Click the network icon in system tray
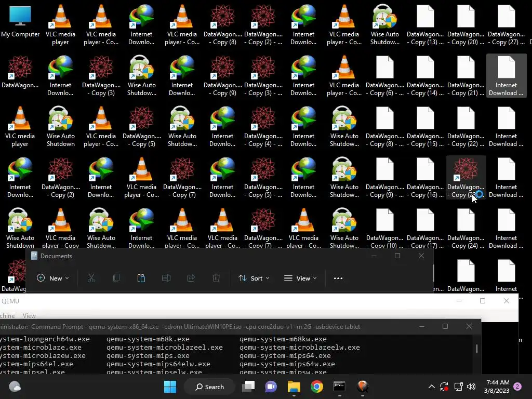Screen dimensions: 532x399 (x=458, y=387)
